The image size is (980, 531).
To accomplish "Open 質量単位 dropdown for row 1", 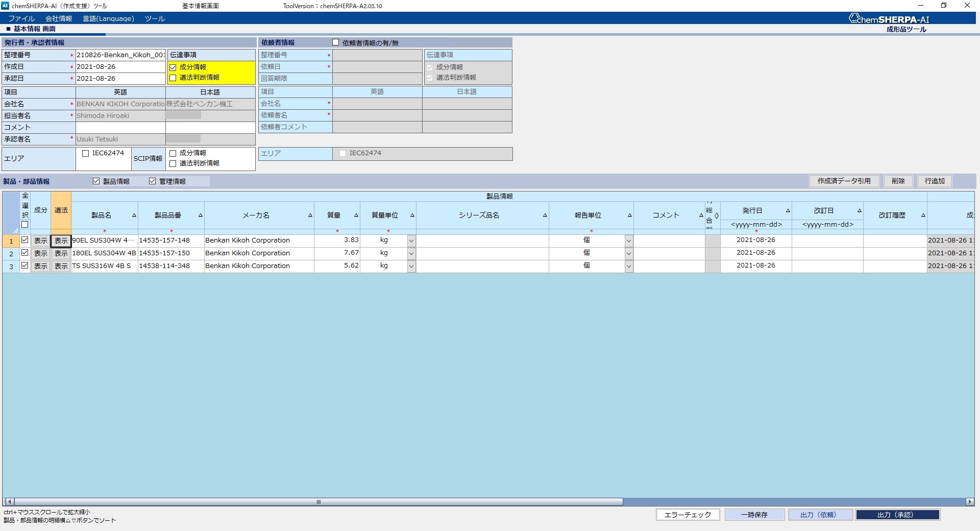I will (411, 240).
